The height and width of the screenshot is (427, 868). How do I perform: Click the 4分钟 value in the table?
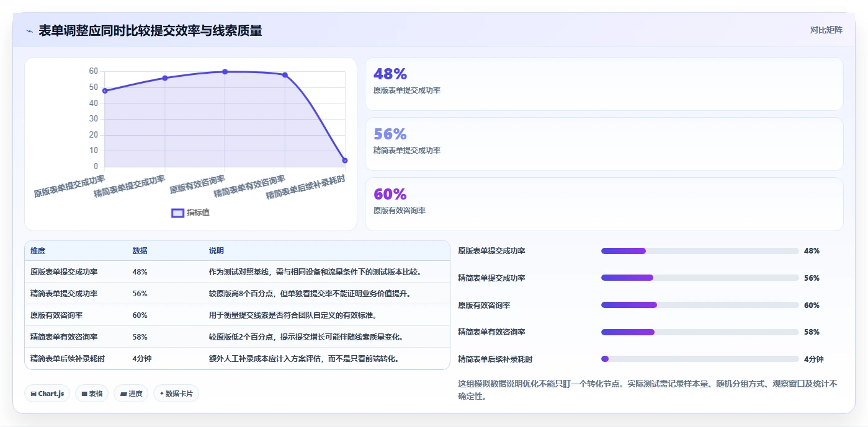pos(142,359)
